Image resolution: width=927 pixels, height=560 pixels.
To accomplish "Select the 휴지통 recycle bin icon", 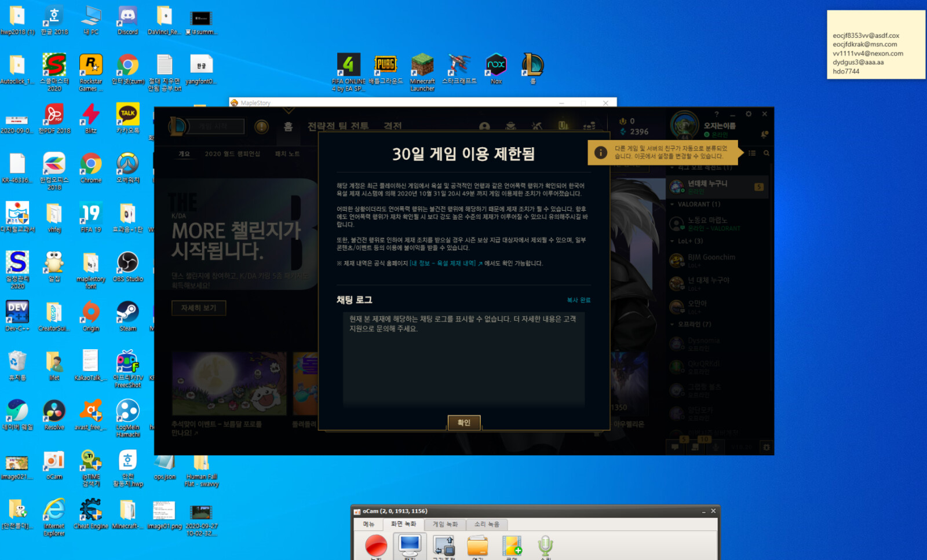I will click(17, 365).
